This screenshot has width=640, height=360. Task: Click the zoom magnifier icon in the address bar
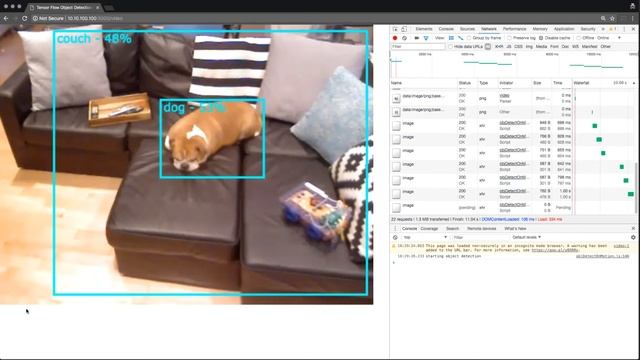click(603, 18)
